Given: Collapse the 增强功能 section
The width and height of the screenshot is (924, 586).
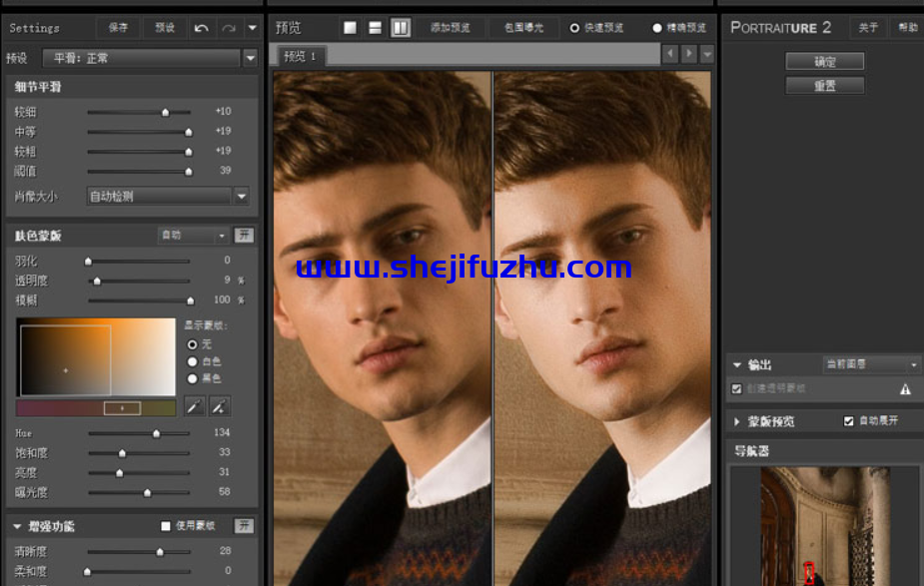Looking at the screenshot, I should 17,526.
